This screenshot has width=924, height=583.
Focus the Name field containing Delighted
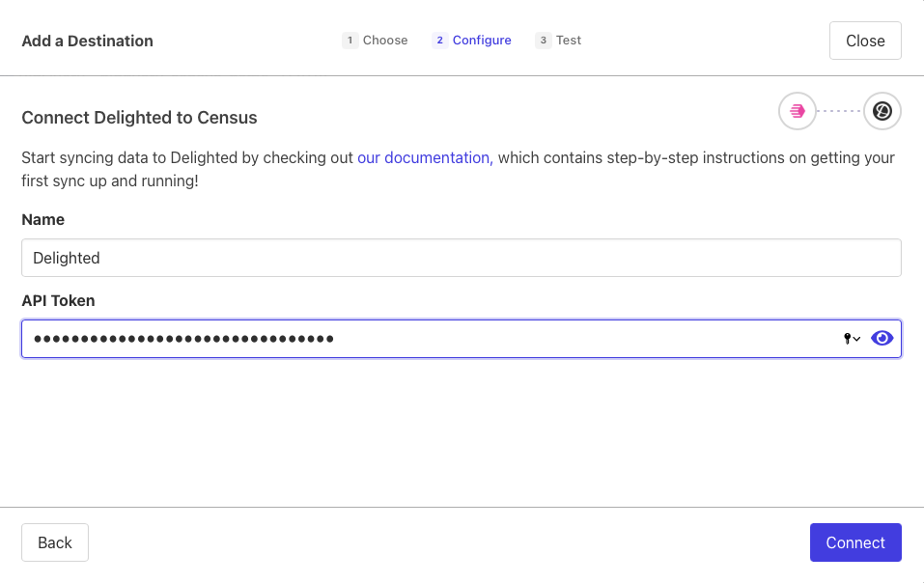coord(461,258)
